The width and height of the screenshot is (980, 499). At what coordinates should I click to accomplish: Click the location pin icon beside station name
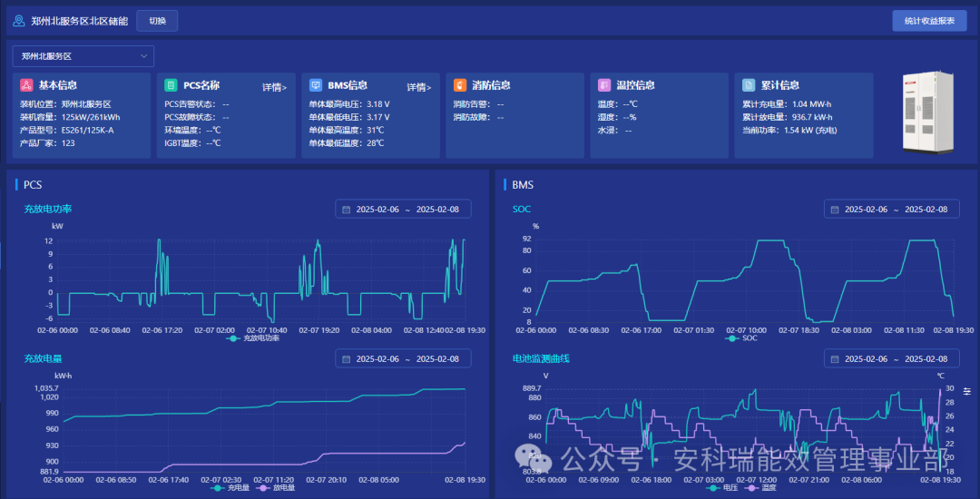tap(19, 21)
